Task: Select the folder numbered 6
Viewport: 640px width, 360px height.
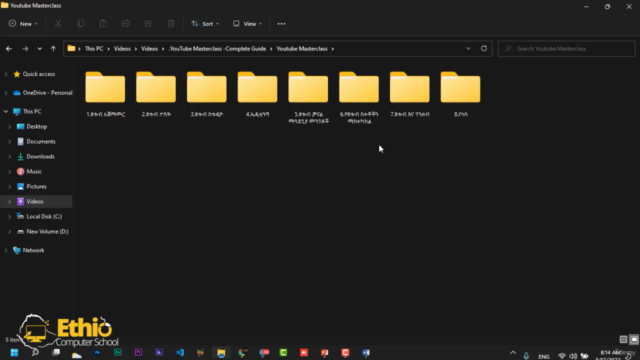Action: point(359,97)
